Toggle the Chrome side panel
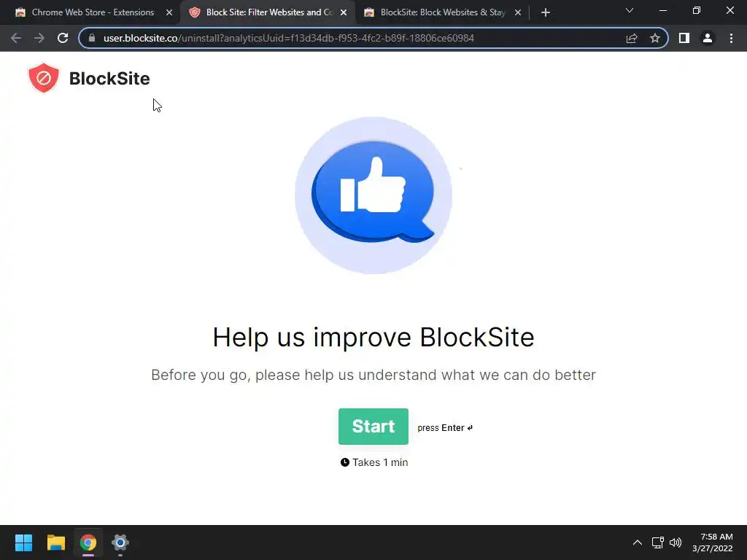747x560 pixels. [684, 38]
